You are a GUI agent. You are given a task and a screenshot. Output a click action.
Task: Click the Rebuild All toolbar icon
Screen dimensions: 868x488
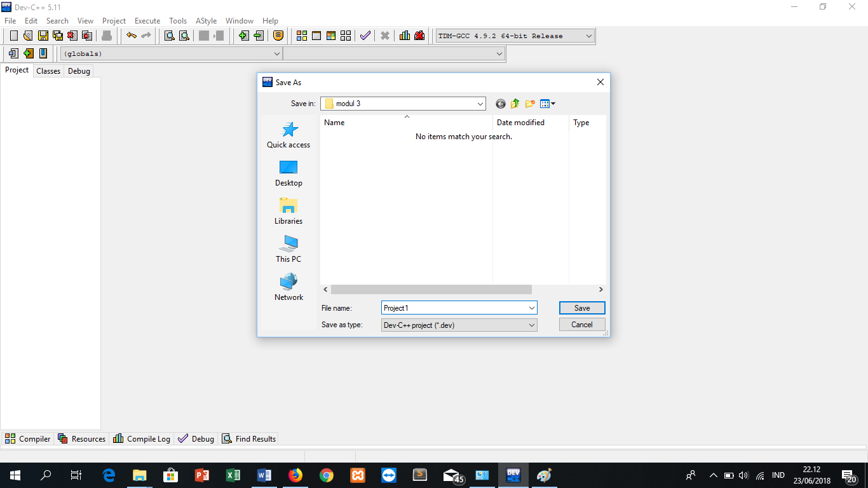point(346,36)
